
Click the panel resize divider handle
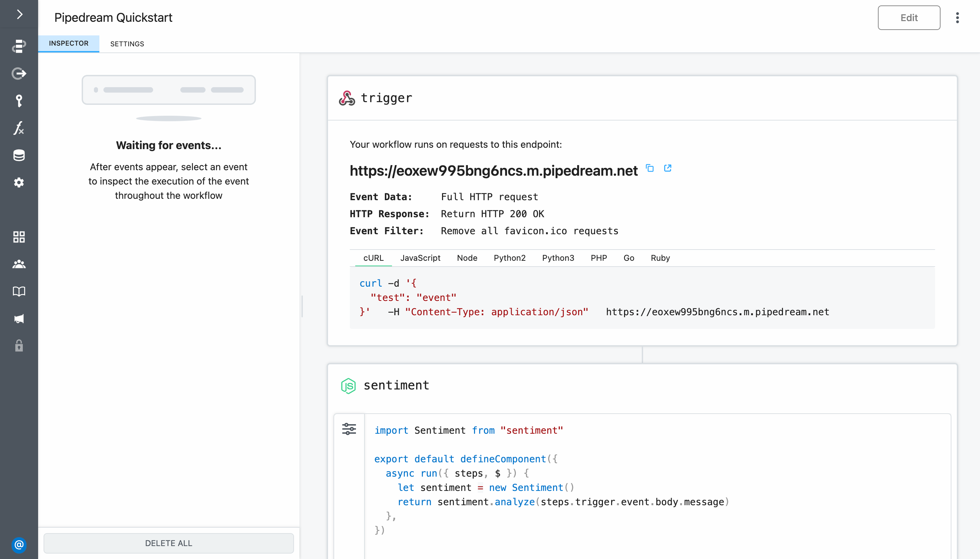[x=303, y=306]
